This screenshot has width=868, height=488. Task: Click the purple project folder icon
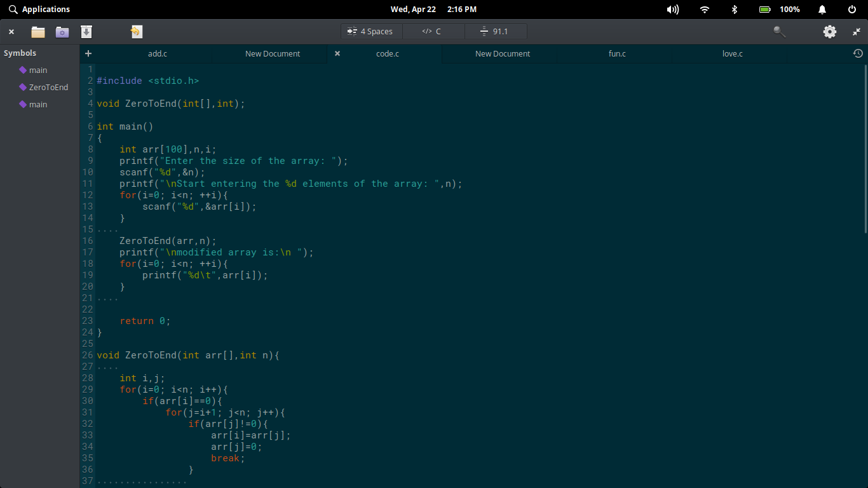coord(62,32)
